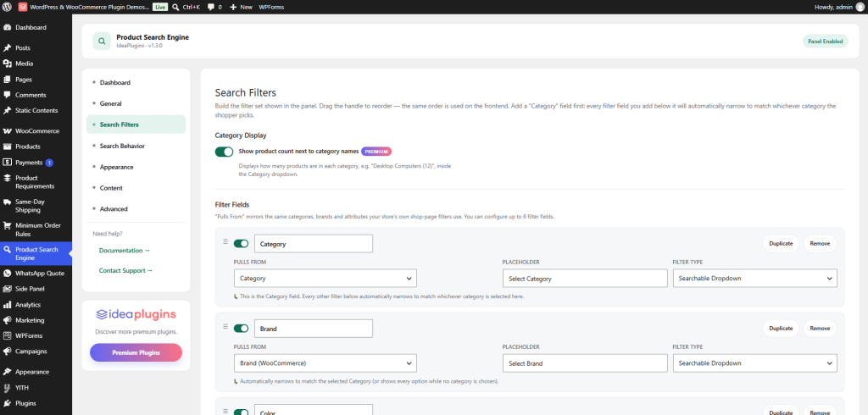This screenshot has height=415, width=868.
Task: Toggle the Brand filter field switch
Action: pyautogui.click(x=242, y=329)
